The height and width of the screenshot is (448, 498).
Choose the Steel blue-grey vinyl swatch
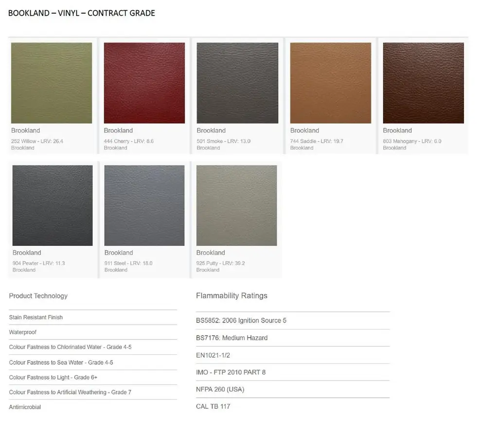point(144,206)
